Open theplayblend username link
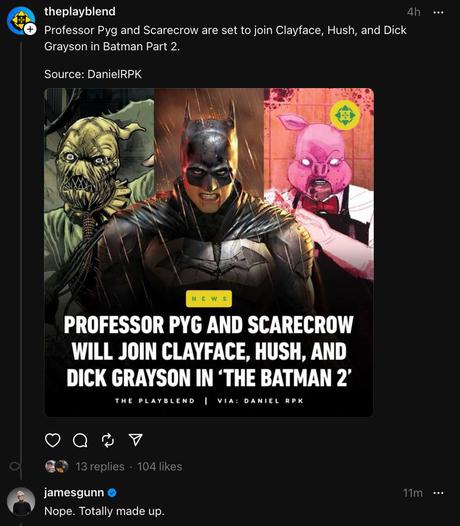 (x=80, y=11)
